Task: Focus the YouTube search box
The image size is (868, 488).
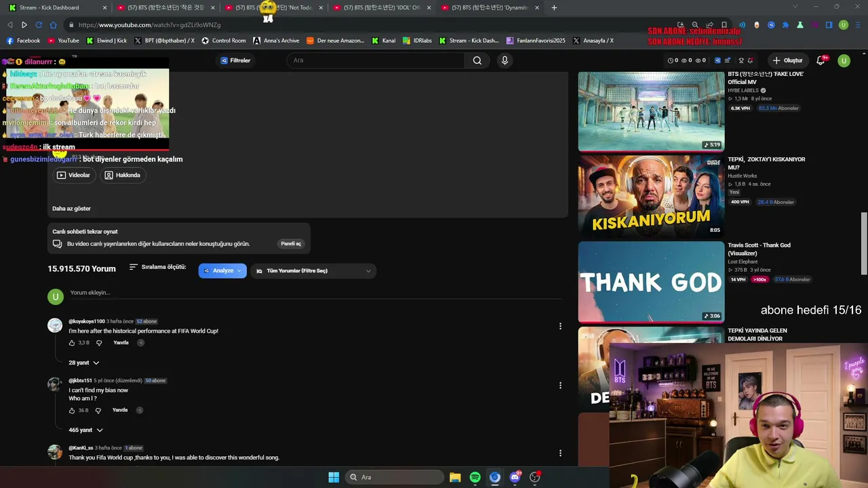Action: (x=376, y=60)
